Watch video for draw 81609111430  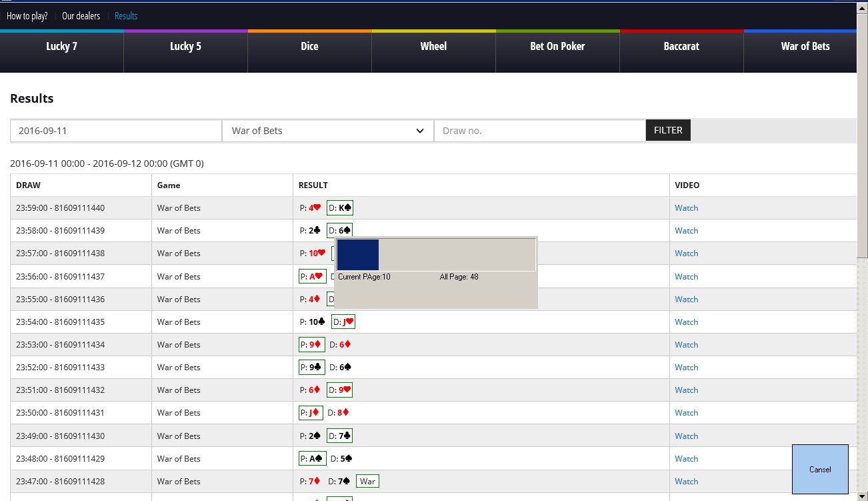[x=686, y=436]
